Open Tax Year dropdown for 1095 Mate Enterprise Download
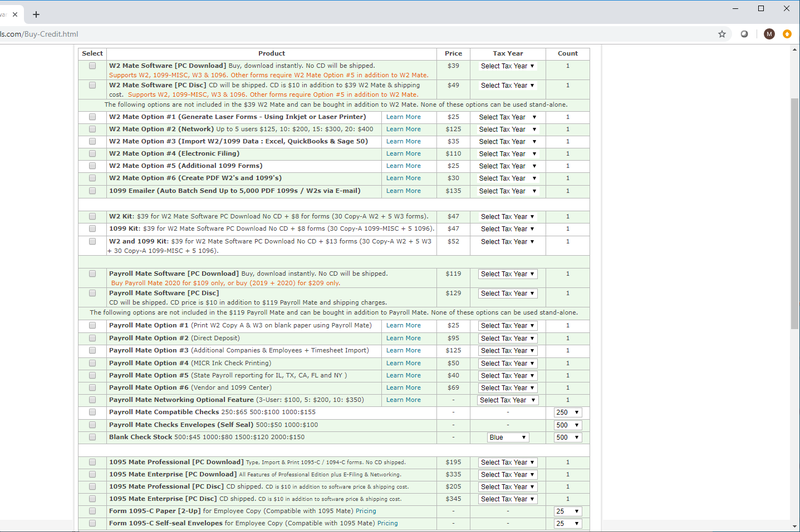Screen dimensions: 800x532 [x=508, y=475]
